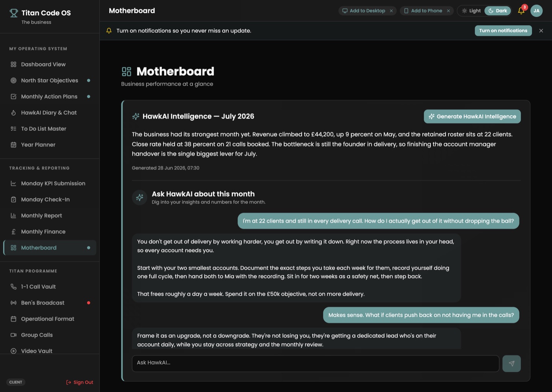Click the 'TRACKING & REPORTING' section label
This screenshot has width=552, height=392.
39,168
